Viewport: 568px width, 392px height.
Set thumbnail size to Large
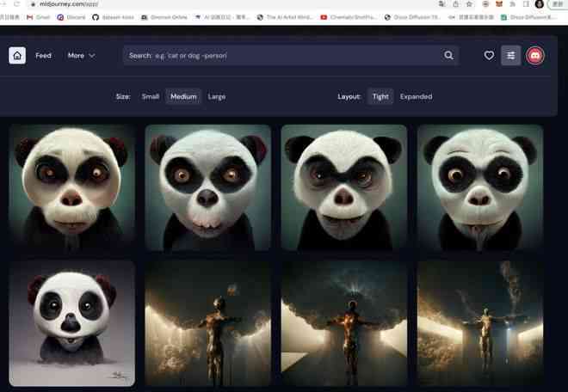[217, 96]
